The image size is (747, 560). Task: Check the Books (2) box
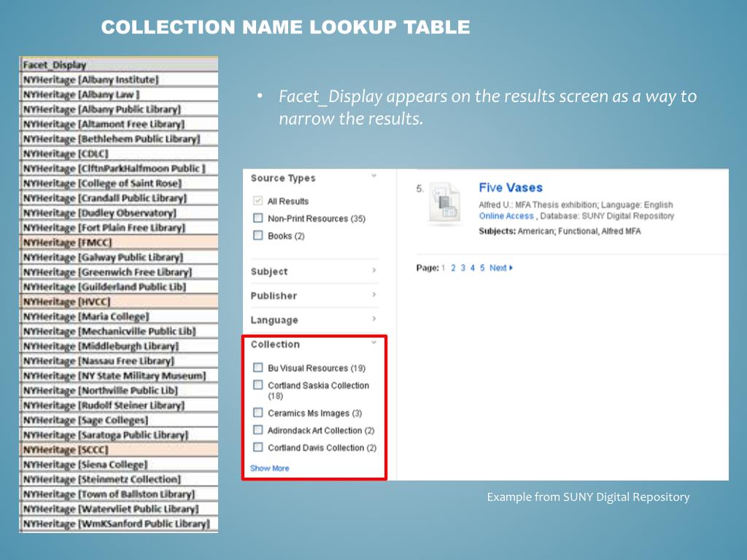tap(258, 236)
